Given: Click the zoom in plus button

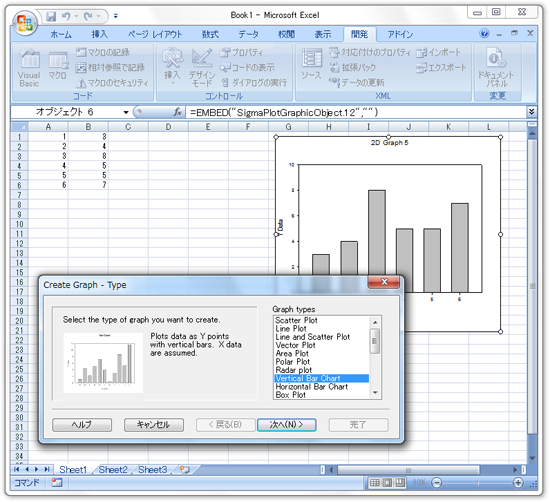Looking at the screenshot, I should (x=518, y=483).
